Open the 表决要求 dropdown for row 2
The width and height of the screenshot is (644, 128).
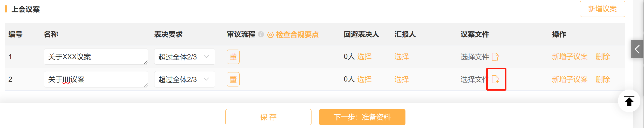coord(185,79)
